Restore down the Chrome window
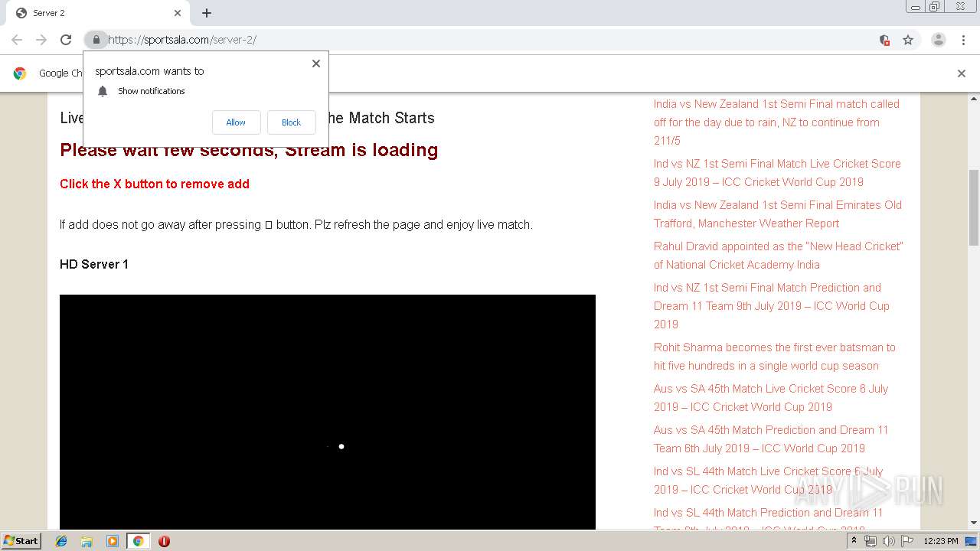Image resolution: width=980 pixels, height=551 pixels. (x=934, y=7)
